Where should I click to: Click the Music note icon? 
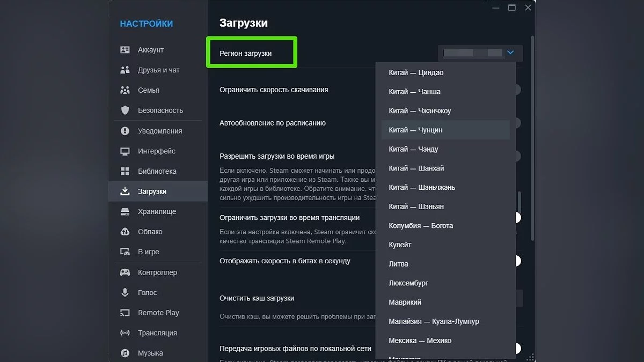pyautogui.click(x=125, y=353)
